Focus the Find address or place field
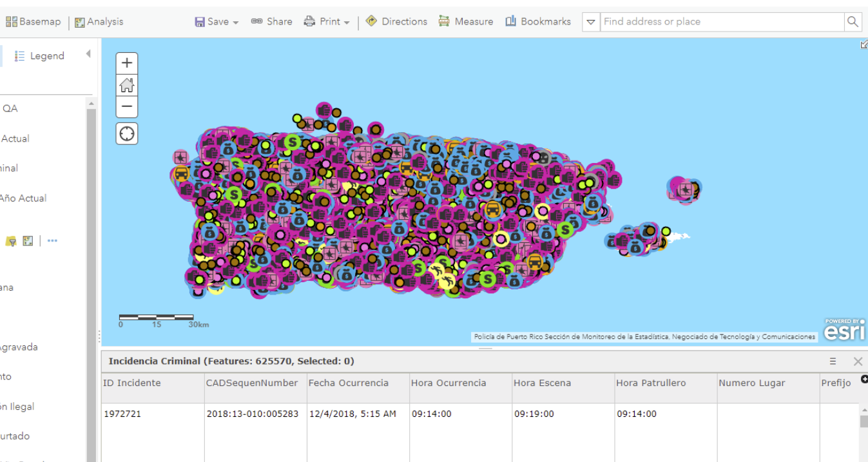 click(722, 22)
